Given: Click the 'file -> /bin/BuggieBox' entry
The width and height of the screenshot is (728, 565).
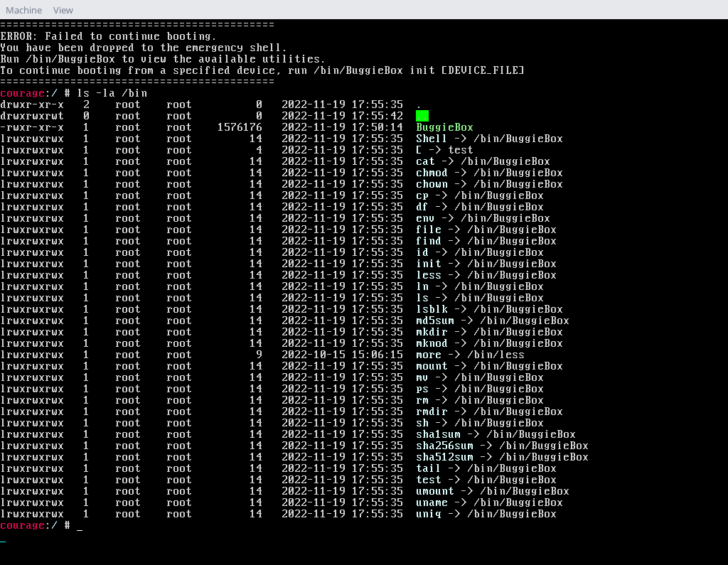Looking at the screenshot, I should [486, 230].
